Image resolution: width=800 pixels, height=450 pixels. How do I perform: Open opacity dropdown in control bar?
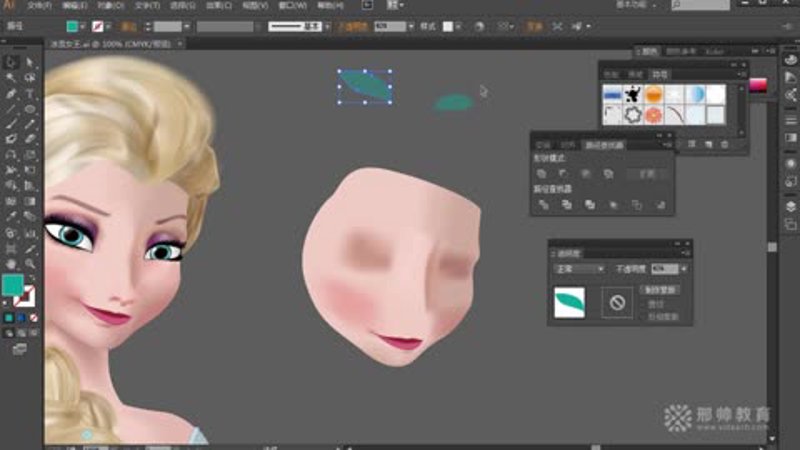[x=411, y=27]
